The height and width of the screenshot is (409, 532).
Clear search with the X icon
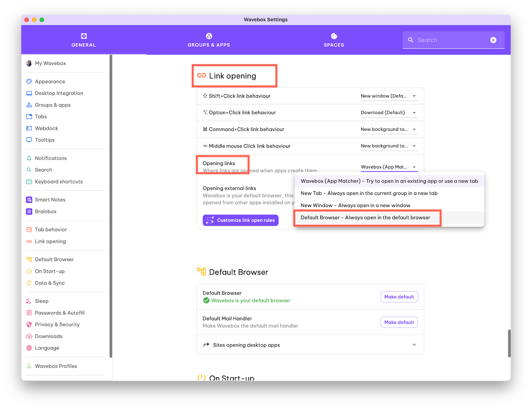click(493, 40)
